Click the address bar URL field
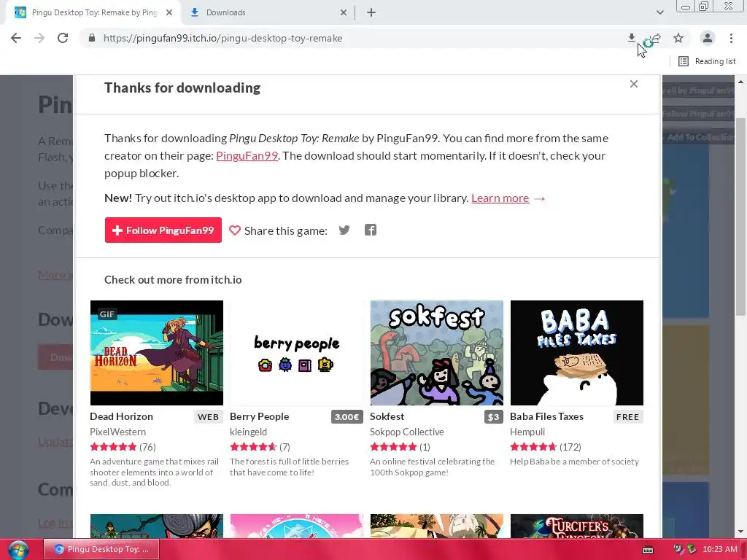 352,38
